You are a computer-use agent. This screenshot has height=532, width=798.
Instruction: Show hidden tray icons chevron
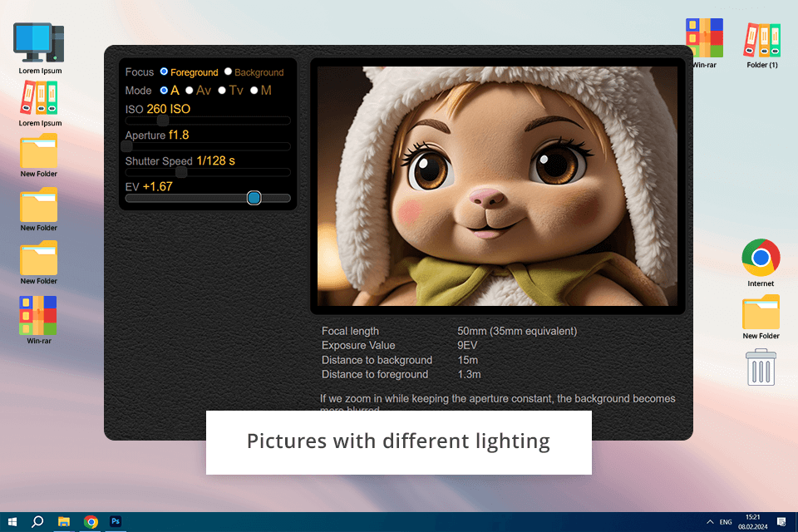709,522
